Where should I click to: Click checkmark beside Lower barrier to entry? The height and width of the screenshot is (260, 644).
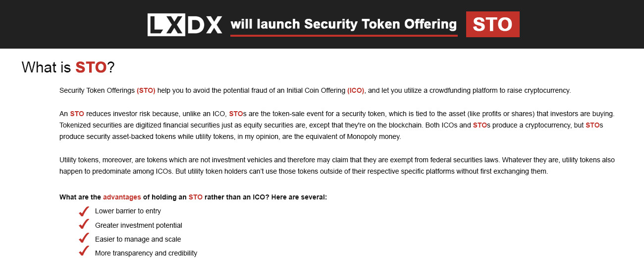pyautogui.click(x=84, y=211)
